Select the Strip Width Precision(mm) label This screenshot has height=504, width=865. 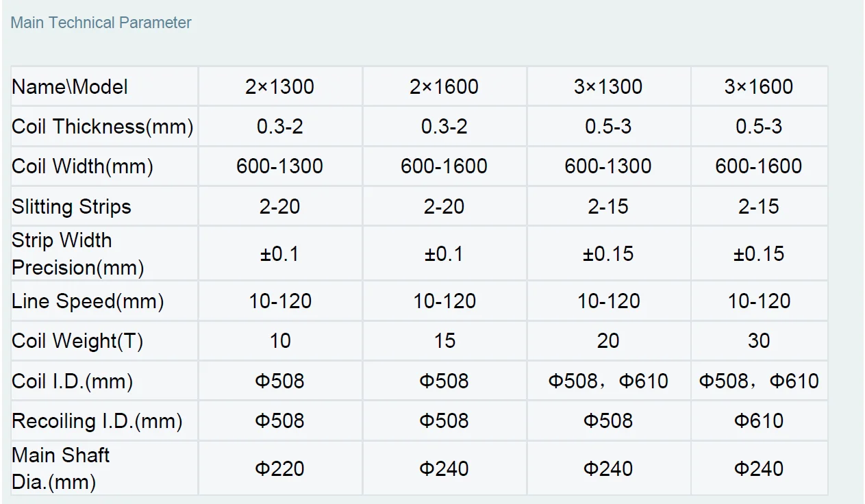pos(78,253)
